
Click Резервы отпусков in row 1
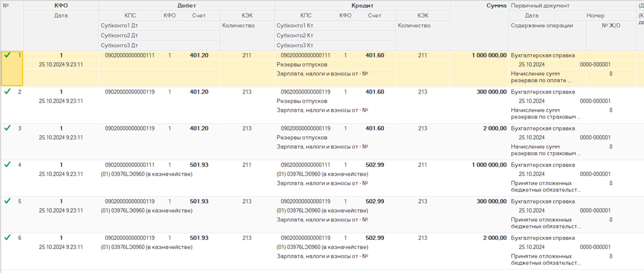point(302,65)
